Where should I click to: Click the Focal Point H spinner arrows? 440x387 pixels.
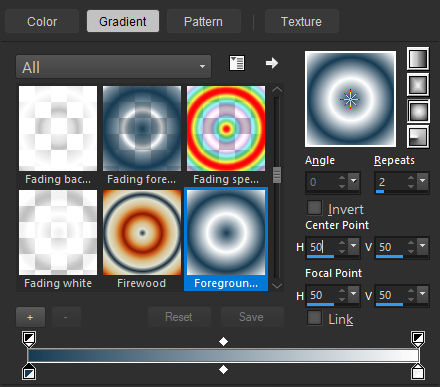click(342, 295)
